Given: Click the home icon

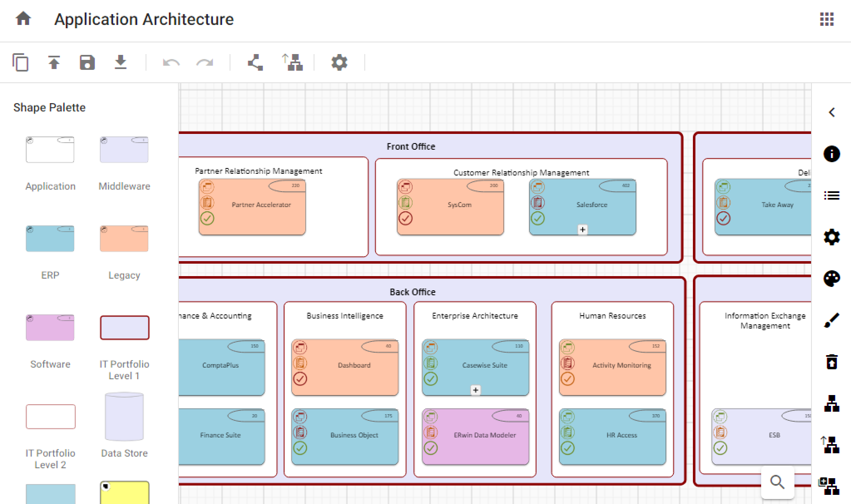Looking at the screenshot, I should pyautogui.click(x=23, y=19).
